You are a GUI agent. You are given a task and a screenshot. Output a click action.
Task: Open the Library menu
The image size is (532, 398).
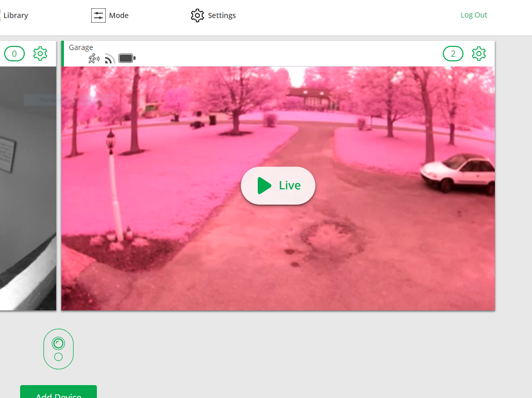point(15,15)
